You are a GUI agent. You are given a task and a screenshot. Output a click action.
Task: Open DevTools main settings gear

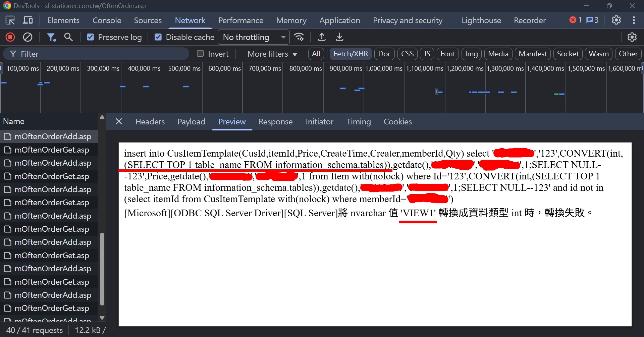(616, 20)
